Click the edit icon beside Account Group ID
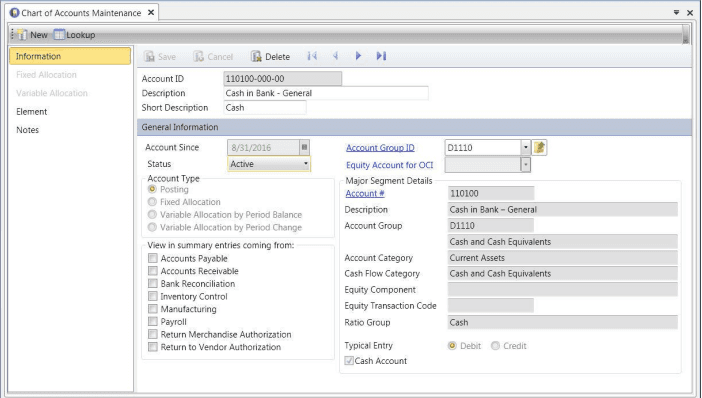702x398 pixels. point(539,147)
